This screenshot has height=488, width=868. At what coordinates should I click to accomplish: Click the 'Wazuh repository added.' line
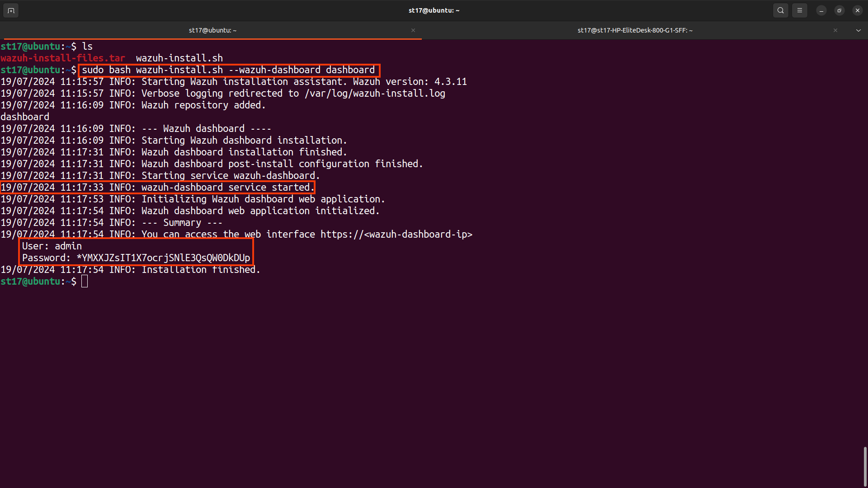pyautogui.click(x=133, y=105)
